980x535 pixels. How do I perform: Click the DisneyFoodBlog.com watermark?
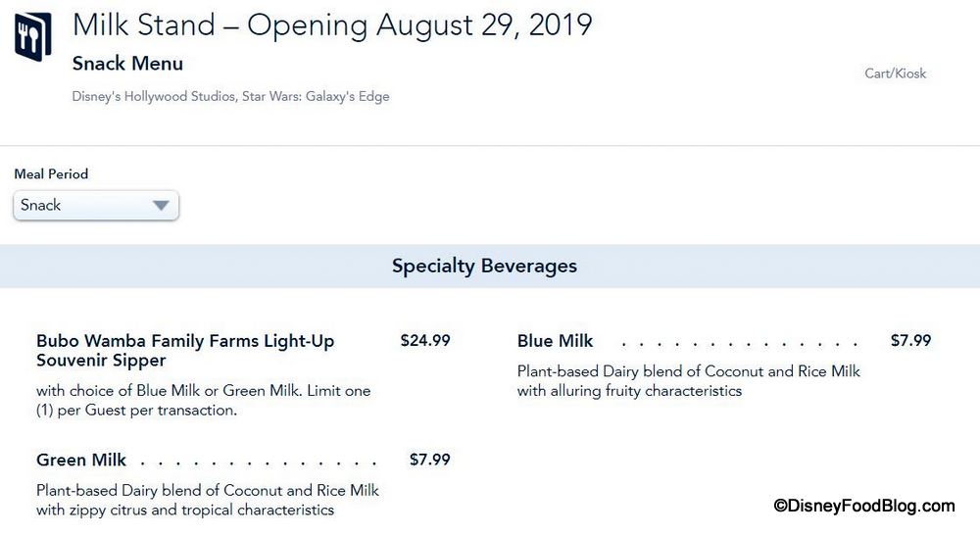(x=863, y=506)
